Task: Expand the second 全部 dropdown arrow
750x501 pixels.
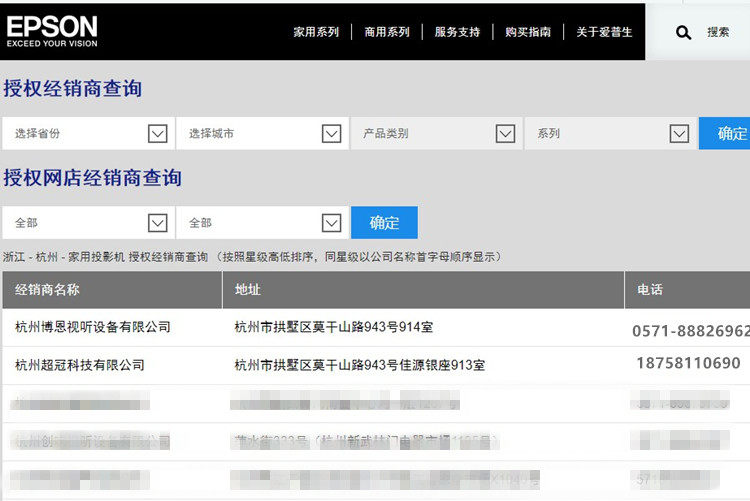Action: click(x=331, y=223)
